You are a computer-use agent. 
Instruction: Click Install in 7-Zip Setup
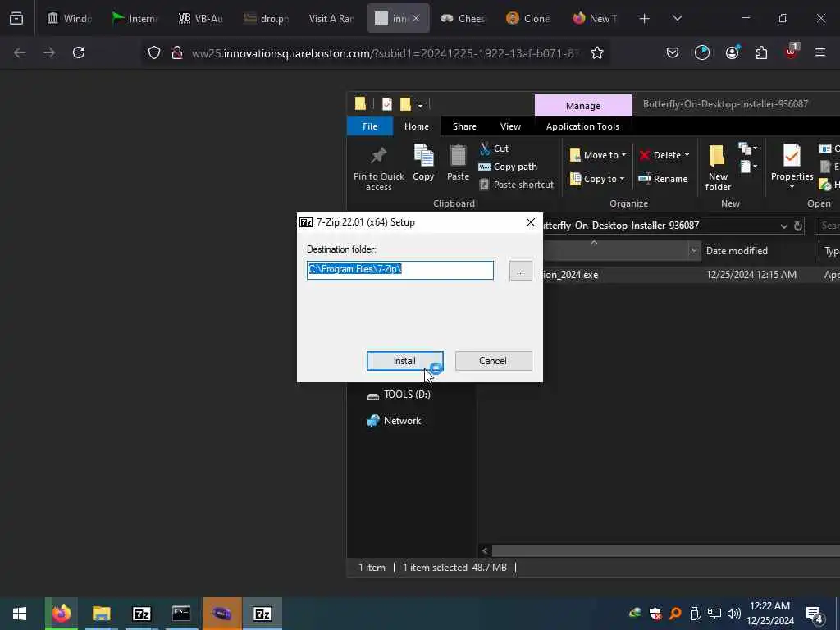pos(404,361)
